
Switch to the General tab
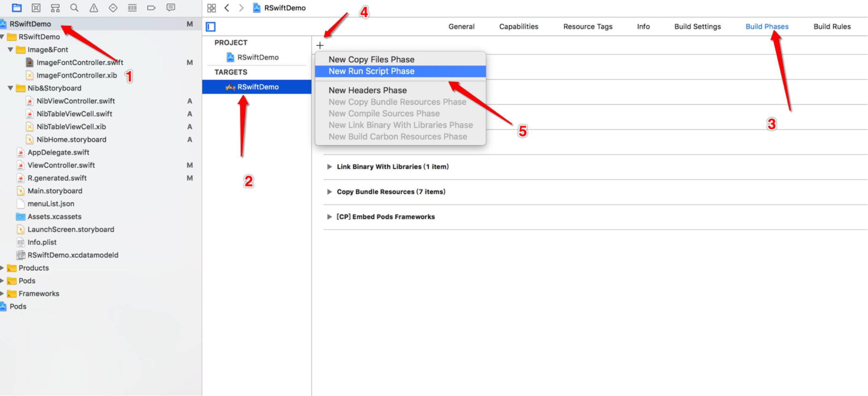tap(461, 26)
